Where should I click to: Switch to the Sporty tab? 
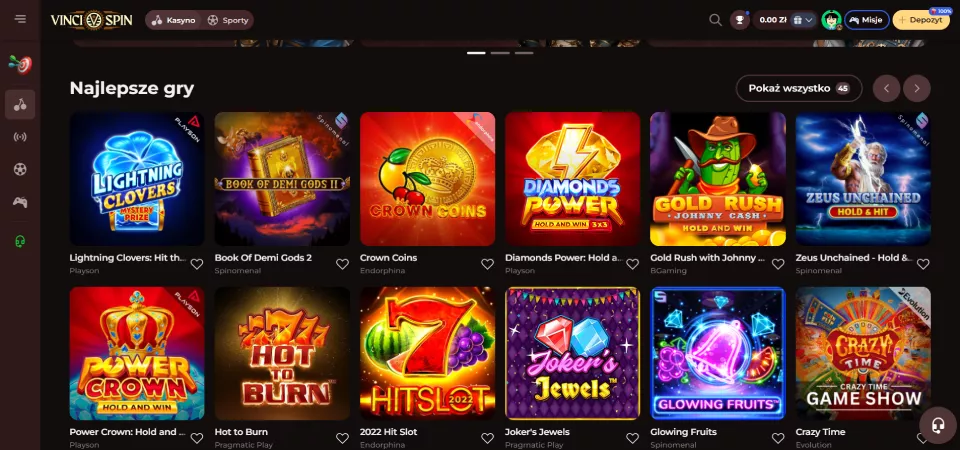(228, 20)
